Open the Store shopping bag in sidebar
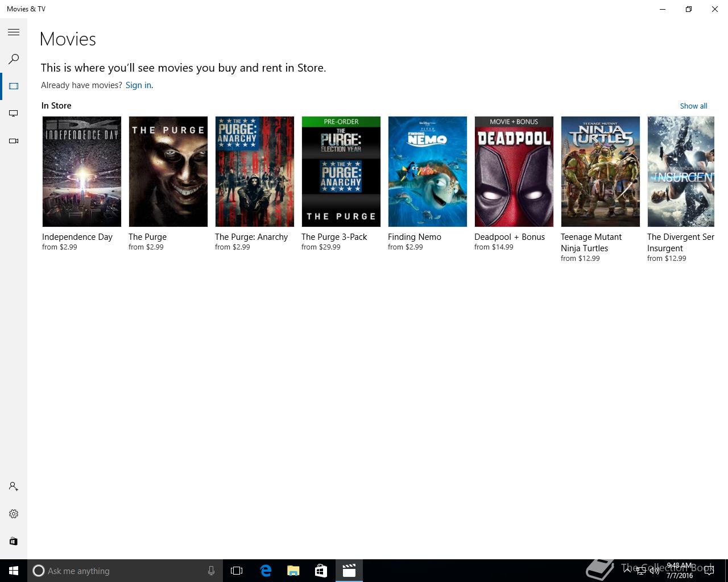The image size is (728, 582). 14,541
